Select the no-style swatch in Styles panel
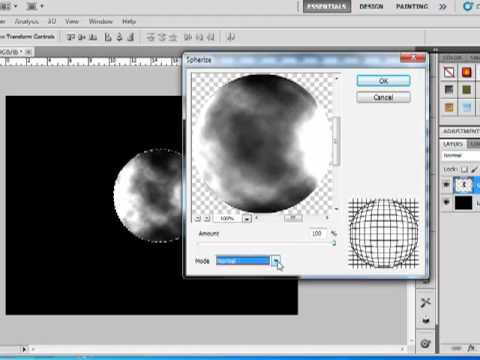Viewport: 480px width, 360px height. 449,72
